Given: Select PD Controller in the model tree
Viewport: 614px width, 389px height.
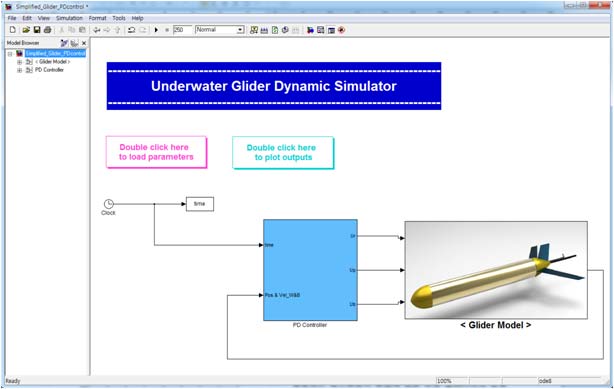Looking at the screenshot, I should (49, 70).
